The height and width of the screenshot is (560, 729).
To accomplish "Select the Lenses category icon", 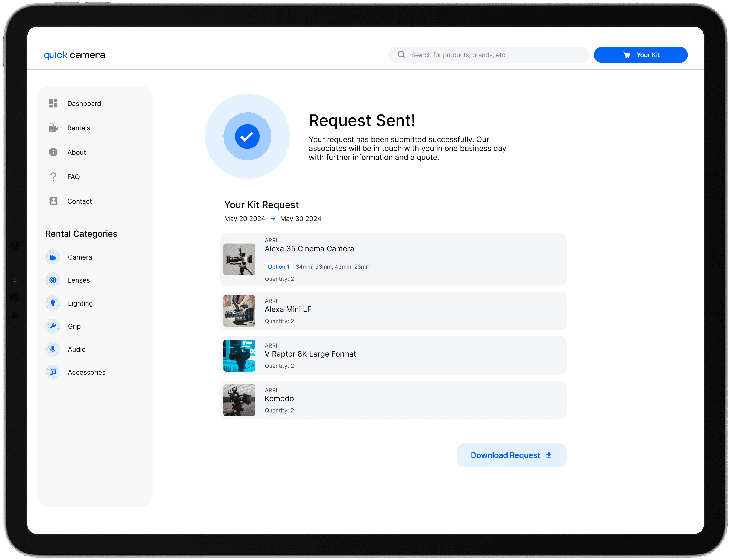I will 53,280.
